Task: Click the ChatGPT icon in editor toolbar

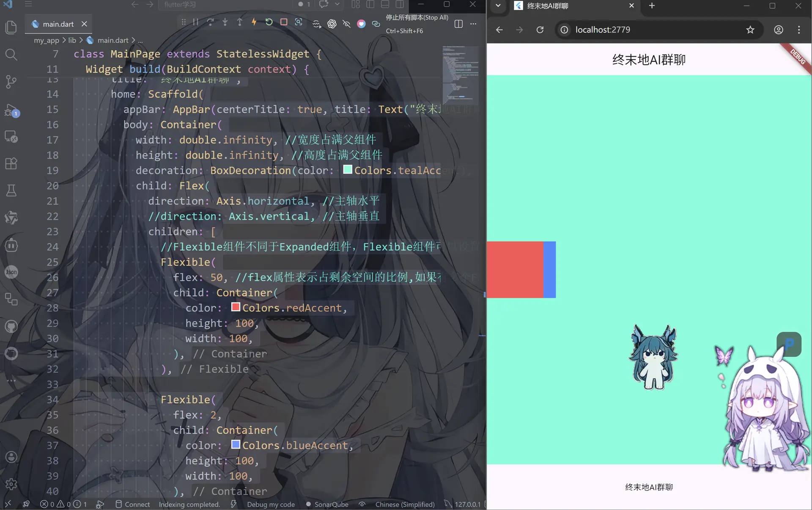Action: point(332,24)
